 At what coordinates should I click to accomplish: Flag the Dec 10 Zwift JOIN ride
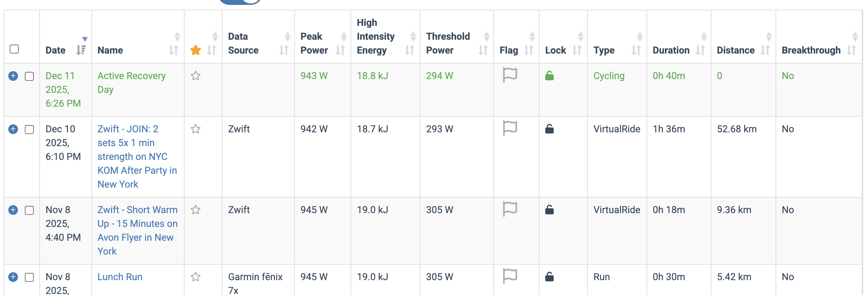tap(510, 128)
